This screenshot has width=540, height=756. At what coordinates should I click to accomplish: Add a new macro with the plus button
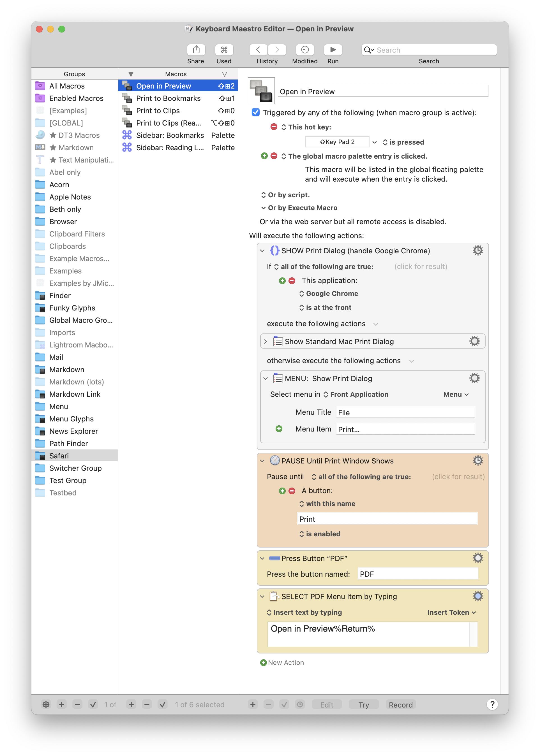point(131,704)
